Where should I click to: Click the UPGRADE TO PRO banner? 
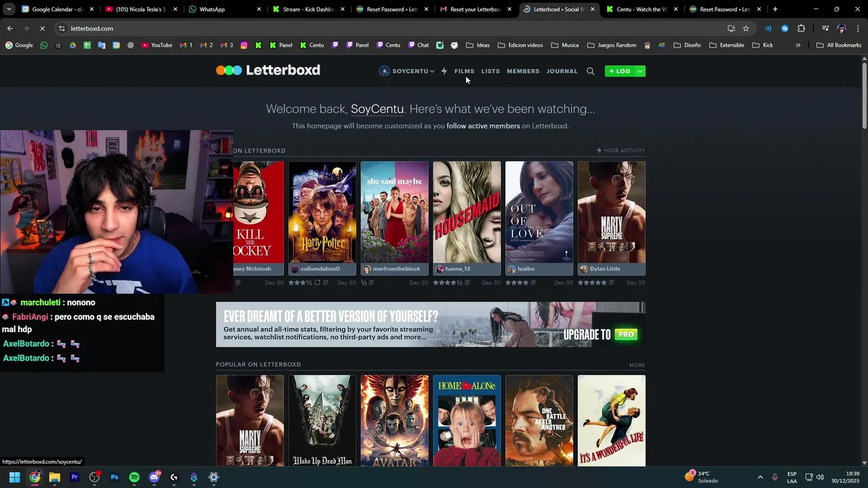431,325
